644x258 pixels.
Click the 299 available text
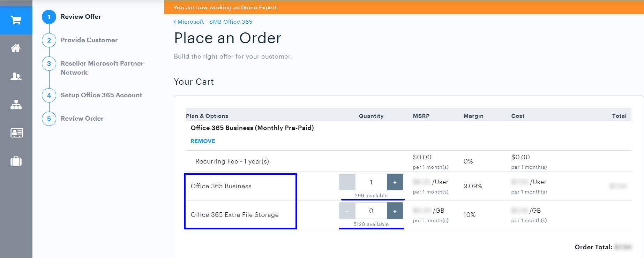(x=371, y=196)
